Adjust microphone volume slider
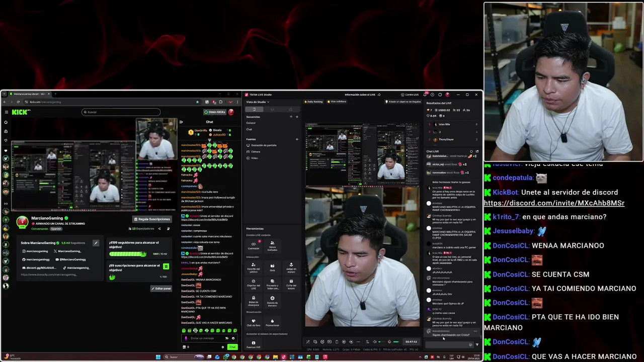This screenshot has width=644, height=362. 396,342
